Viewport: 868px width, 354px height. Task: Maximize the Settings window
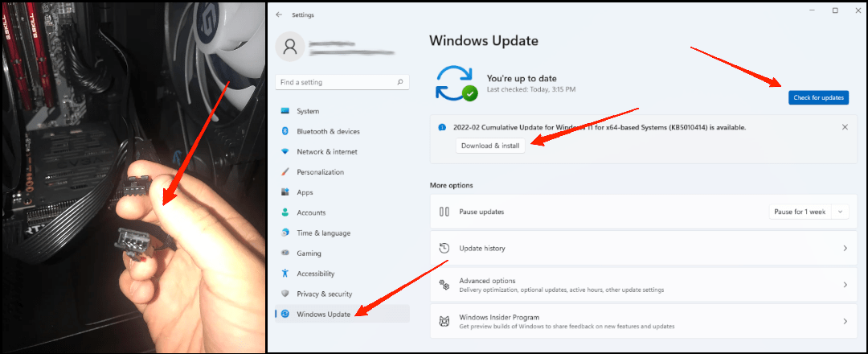835,10
